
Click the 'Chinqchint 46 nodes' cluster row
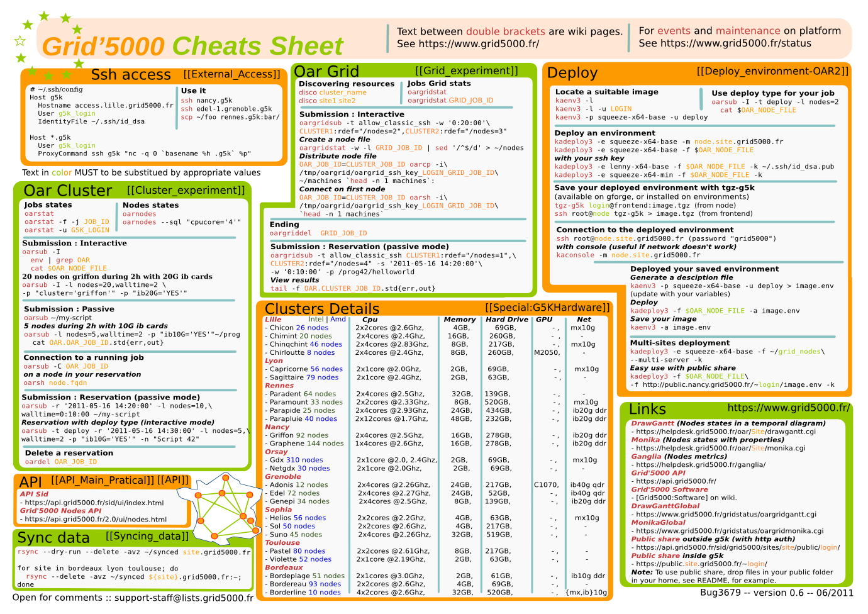coord(435,344)
